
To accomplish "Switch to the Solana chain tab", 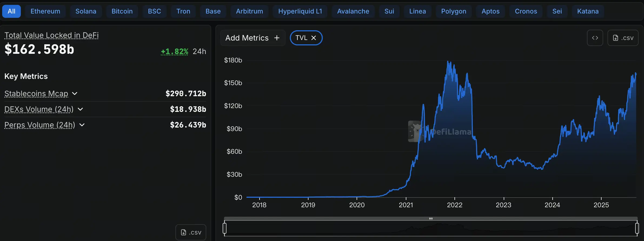I will 86,11.
